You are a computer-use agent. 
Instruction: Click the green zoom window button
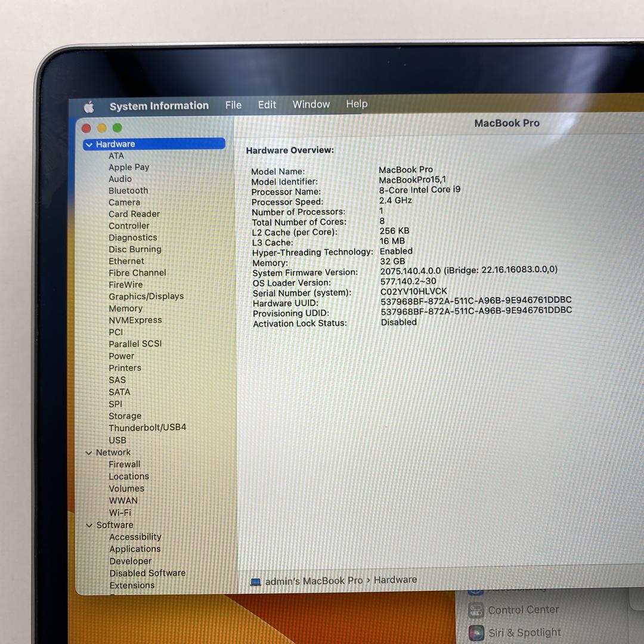(x=117, y=128)
